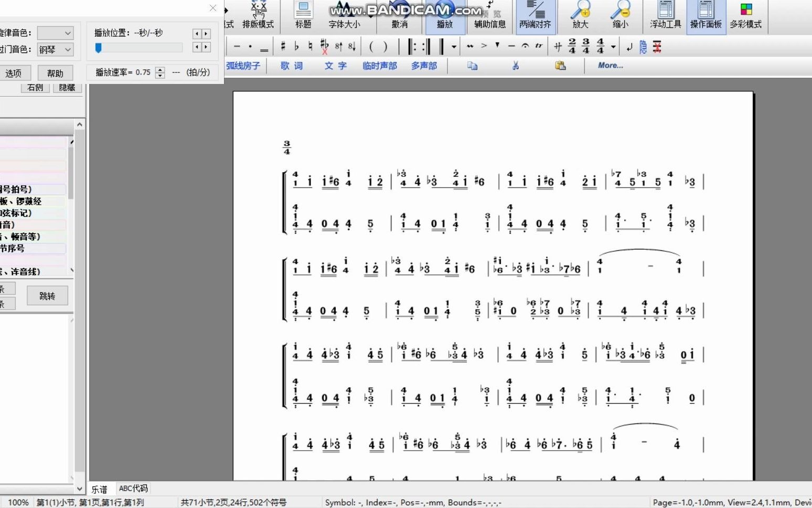Viewport: 812px width, 508px height.
Task: Insert a sharp accidental sign
Action: (283, 47)
